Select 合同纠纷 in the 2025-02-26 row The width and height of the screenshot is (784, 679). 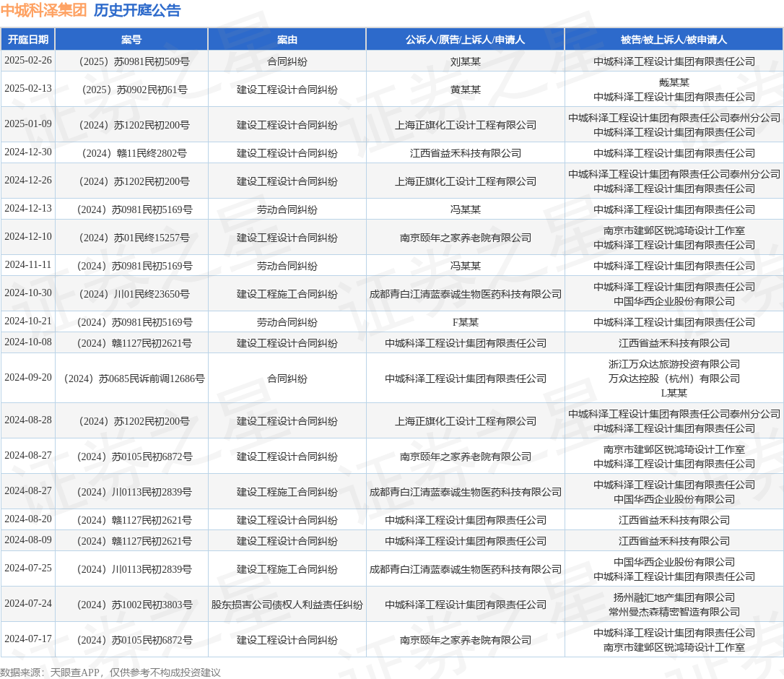[x=287, y=61]
